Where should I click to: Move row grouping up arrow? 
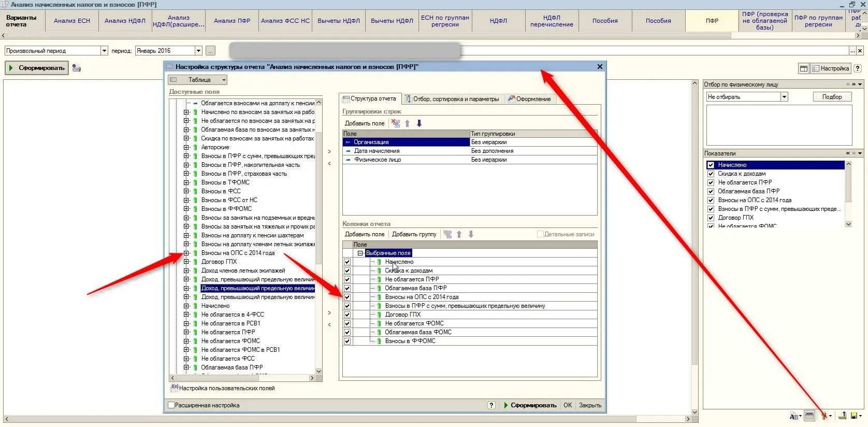408,123
